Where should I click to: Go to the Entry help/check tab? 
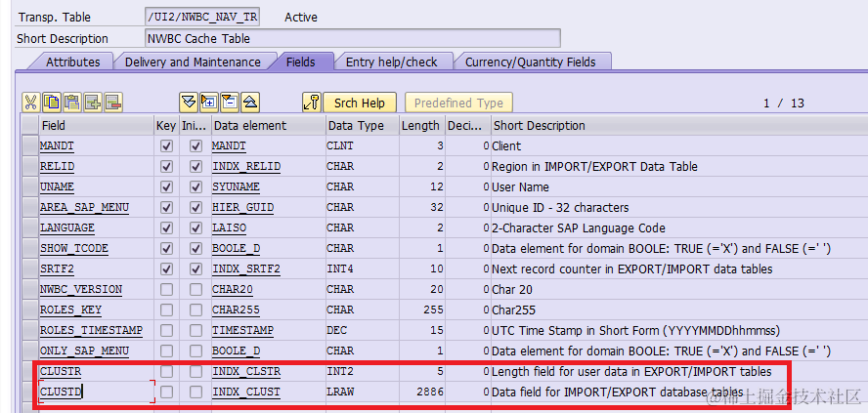click(391, 62)
